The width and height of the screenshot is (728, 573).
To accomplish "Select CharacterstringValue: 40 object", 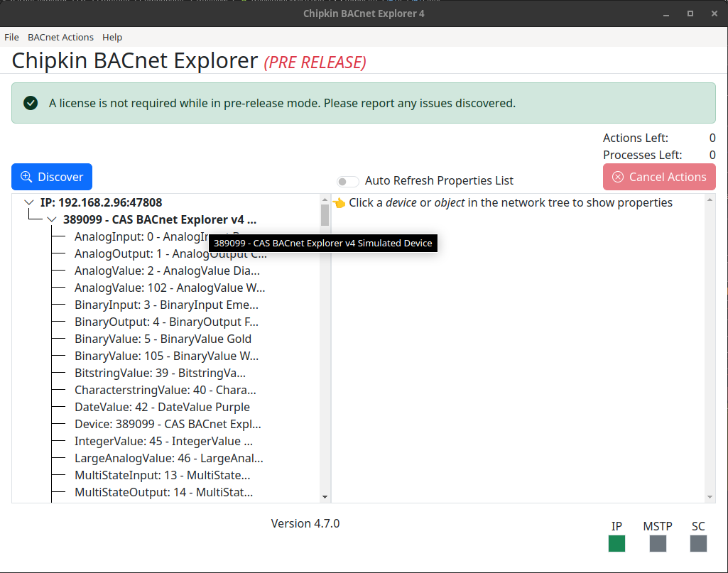I will pyautogui.click(x=165, y=391).
